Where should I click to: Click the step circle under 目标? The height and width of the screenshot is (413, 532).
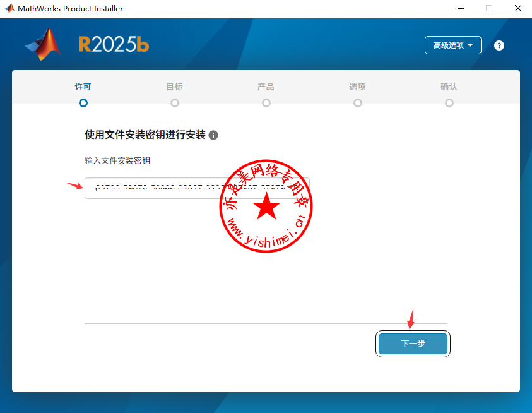pyautogui.click(x=175, y=103)
